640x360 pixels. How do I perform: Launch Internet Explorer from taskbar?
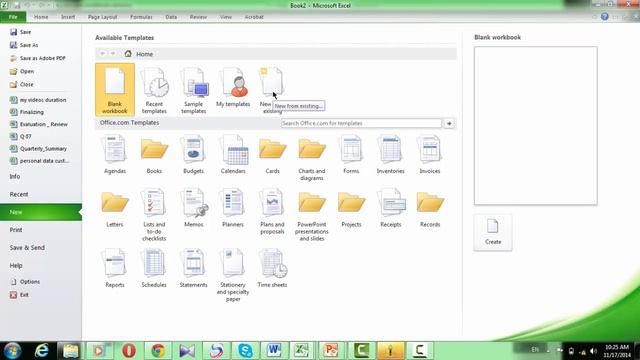tap(42, 351)
